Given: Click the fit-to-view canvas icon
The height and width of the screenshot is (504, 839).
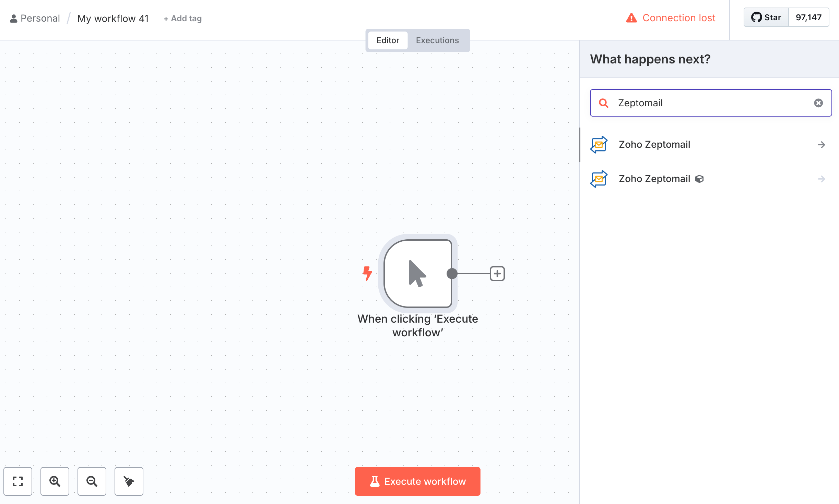Looking at the screenshot, I should tap(18, 481).
